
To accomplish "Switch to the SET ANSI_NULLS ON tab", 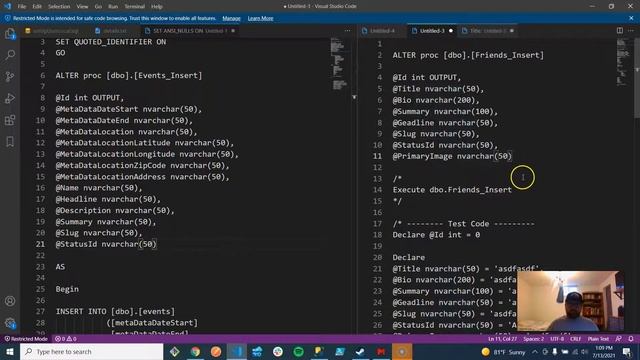I will point(190,31).
